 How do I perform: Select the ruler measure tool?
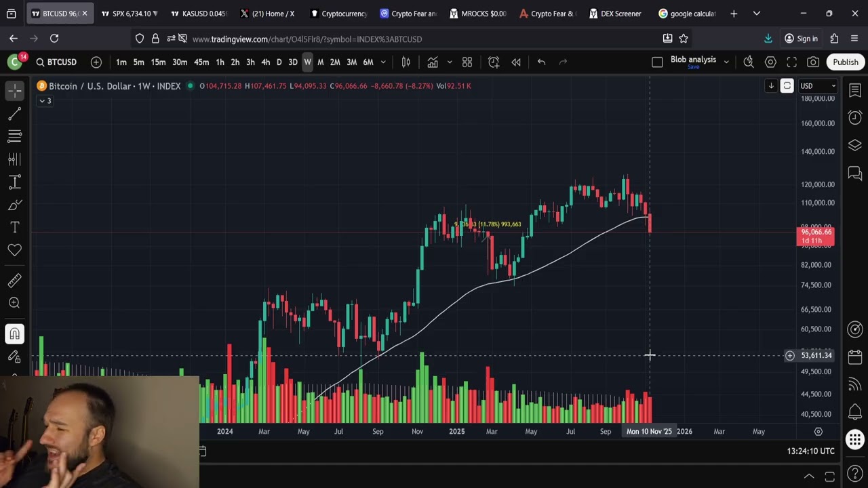[x=14, y=280]
